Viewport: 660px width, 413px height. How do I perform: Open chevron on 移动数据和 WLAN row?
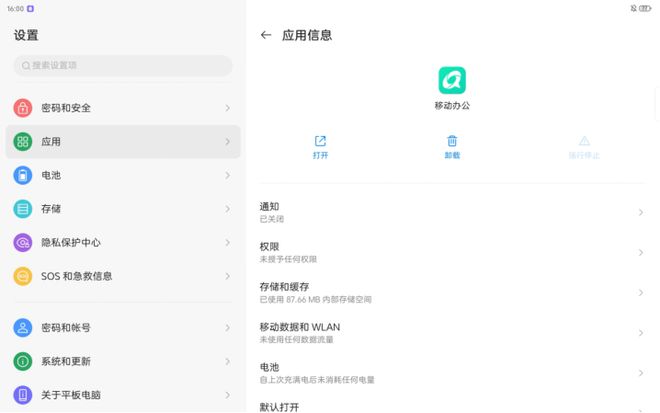pos(641,333)
